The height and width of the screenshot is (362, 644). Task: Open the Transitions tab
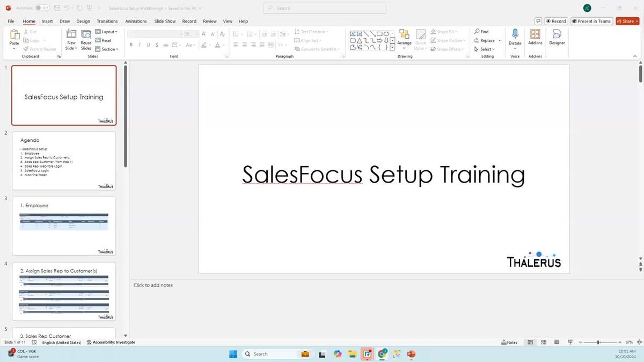click(106, 21)
